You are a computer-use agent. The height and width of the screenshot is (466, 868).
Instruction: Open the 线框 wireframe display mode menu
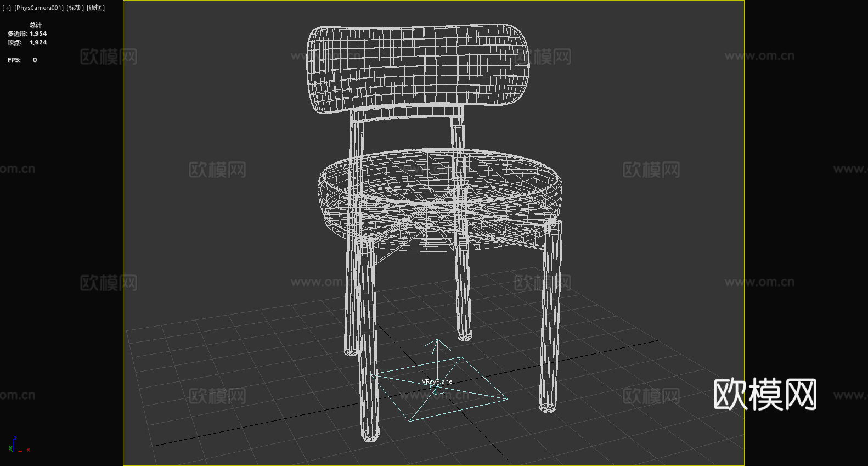[x=96, y=8]
